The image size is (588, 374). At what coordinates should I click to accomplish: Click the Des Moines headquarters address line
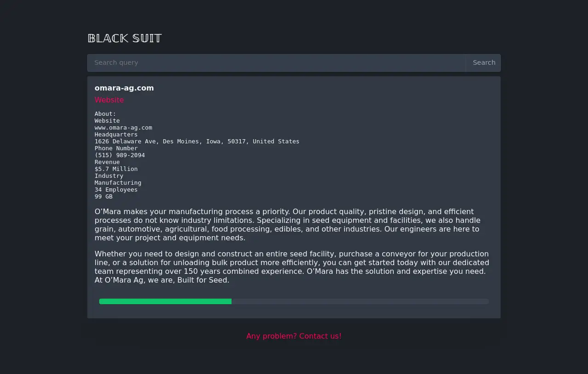click(x=197, y=142)
